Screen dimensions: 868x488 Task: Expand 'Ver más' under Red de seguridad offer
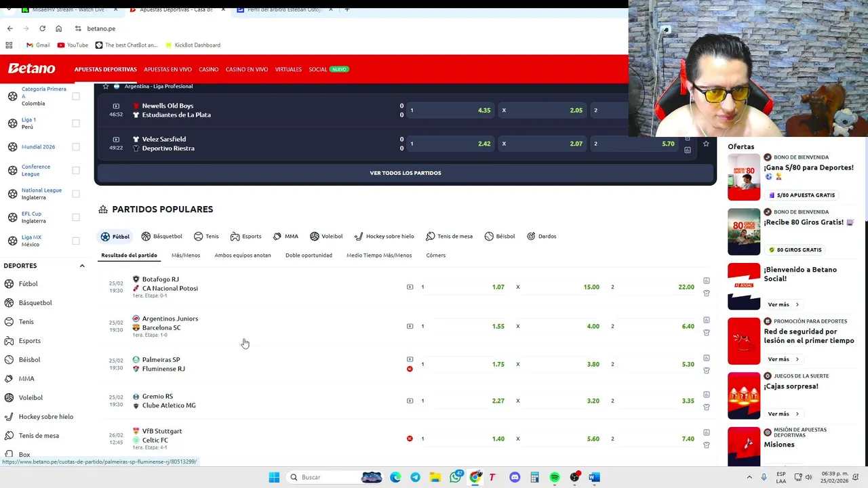click(x=783, y=359)
